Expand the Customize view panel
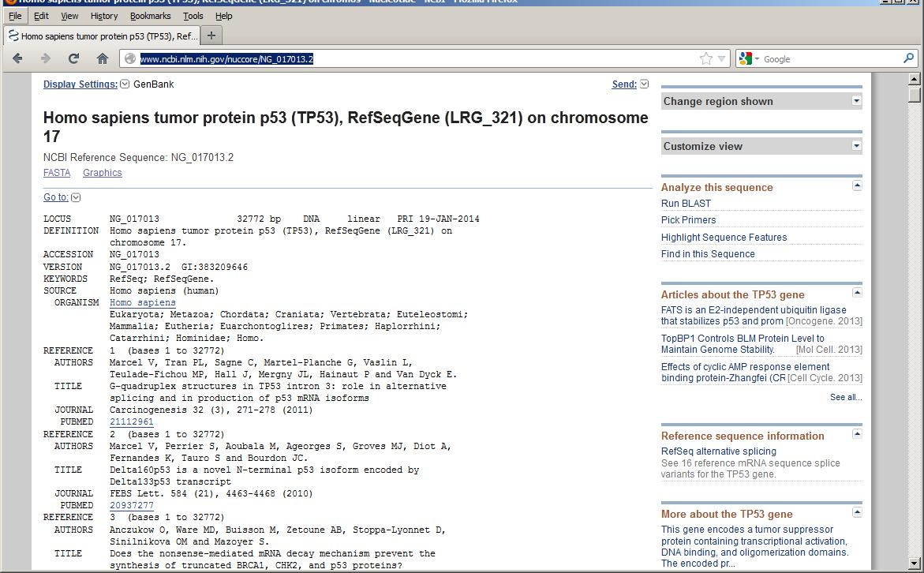 [x=857, y=145]
